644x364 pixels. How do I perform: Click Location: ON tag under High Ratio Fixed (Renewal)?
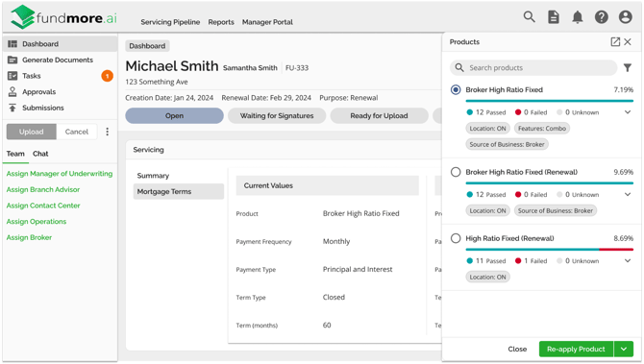point(487,277)
